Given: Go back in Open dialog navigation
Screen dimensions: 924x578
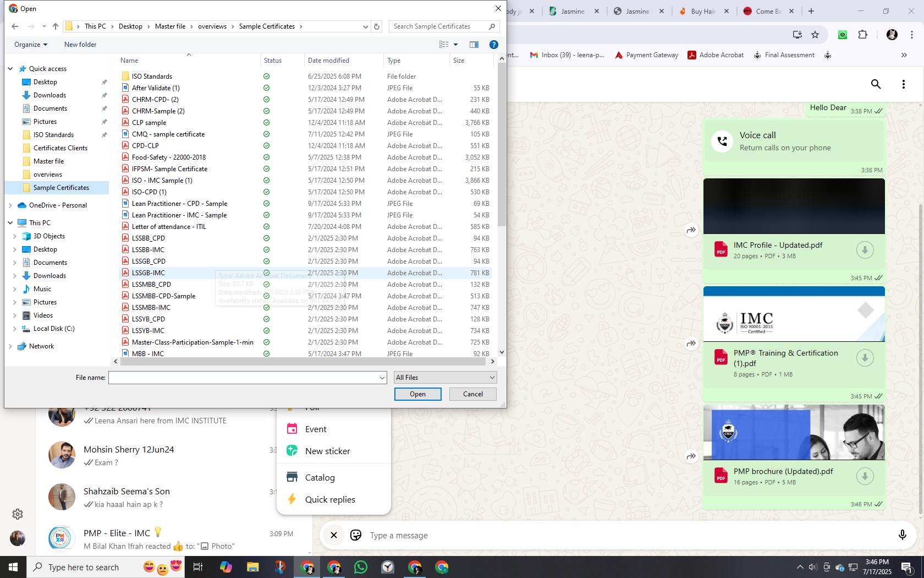Looking at the screenshot, I should click(x=15, y=26).
